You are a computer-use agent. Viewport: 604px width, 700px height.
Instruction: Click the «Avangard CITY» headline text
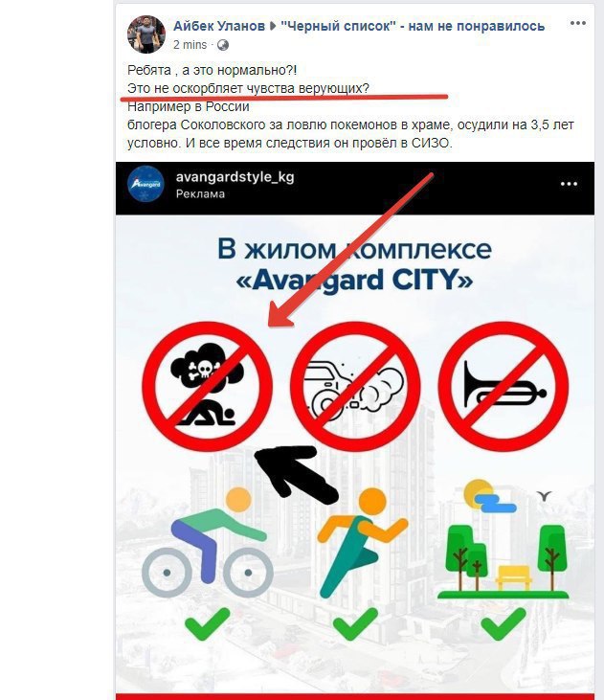[x=354, y=281]
